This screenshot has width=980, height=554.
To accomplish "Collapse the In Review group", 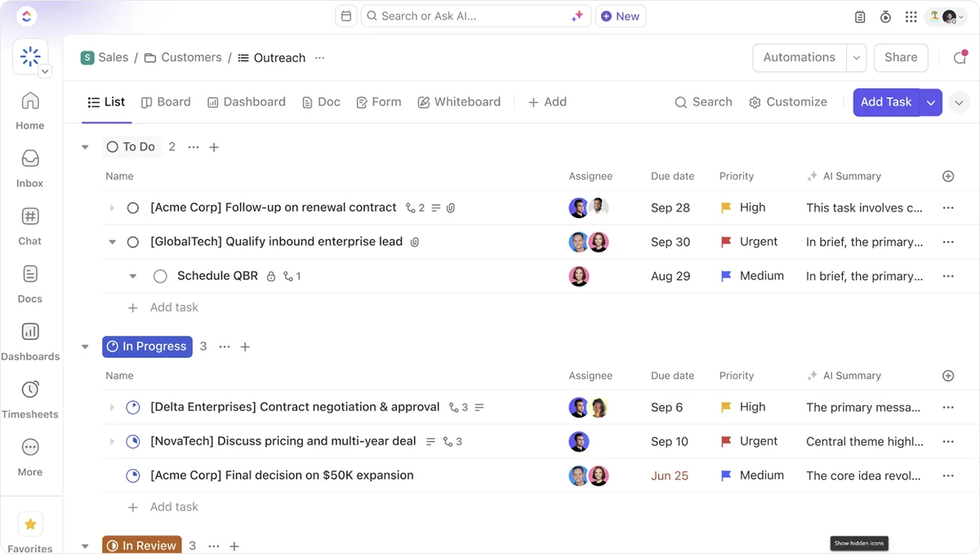I will pos(85,546).
